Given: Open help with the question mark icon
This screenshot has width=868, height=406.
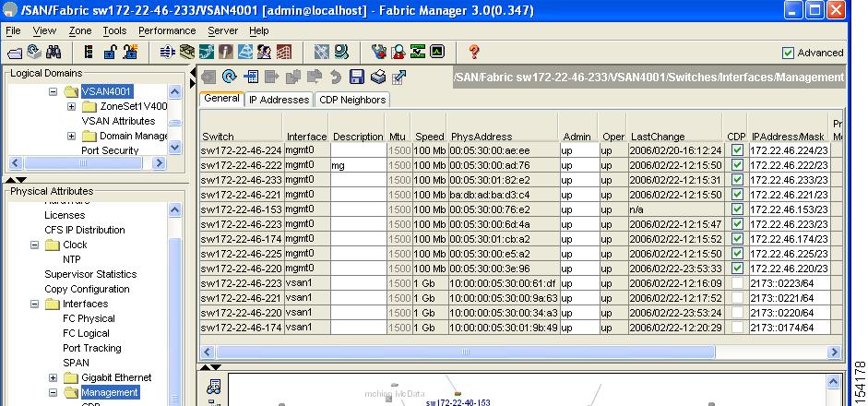Looking at the screenshot, I should click(474, 52).
